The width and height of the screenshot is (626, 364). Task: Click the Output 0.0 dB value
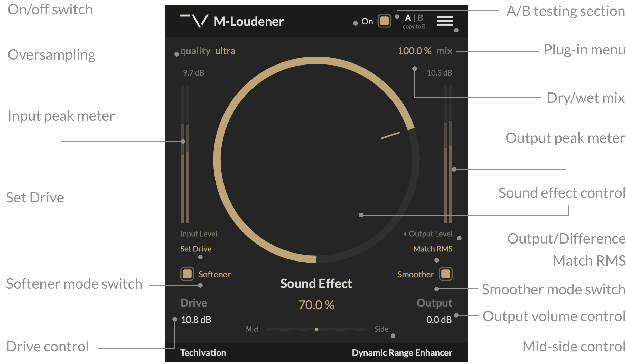point(439,320)
